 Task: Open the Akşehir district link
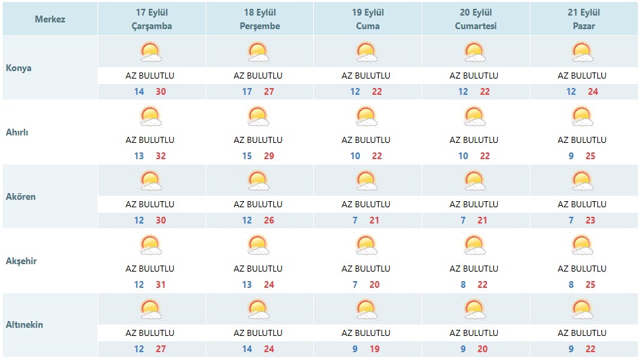click(x=22, y=261)
